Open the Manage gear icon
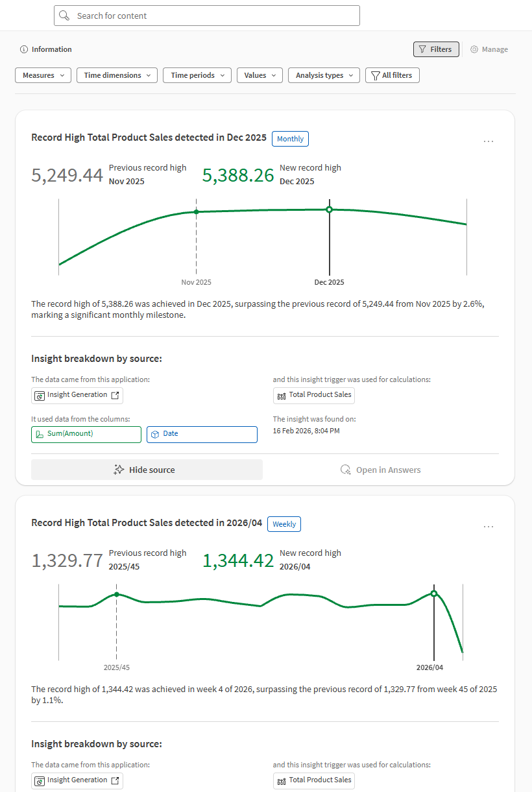This screenshot has height=792, width=532. pyautogui.click(x=473, y=49)
